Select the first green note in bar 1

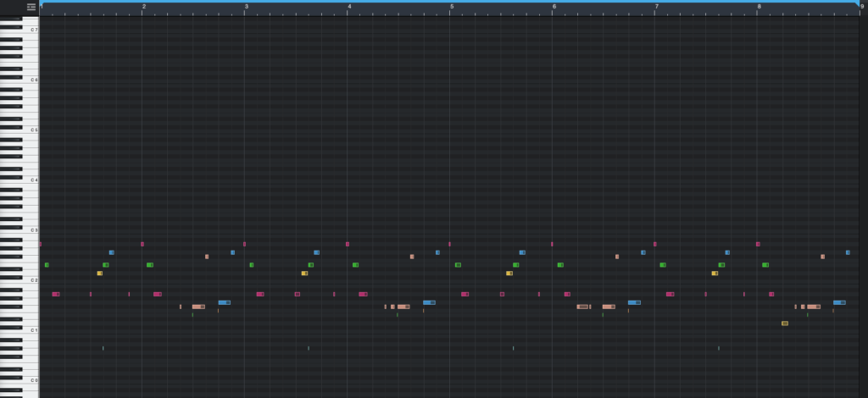click(47, 265)
